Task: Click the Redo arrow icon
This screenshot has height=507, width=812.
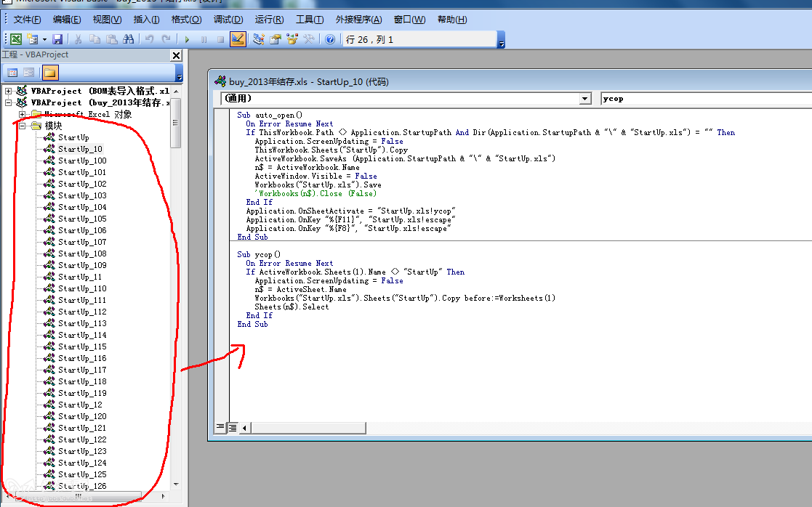Action: pyautogui.click(x=166, y=39)
